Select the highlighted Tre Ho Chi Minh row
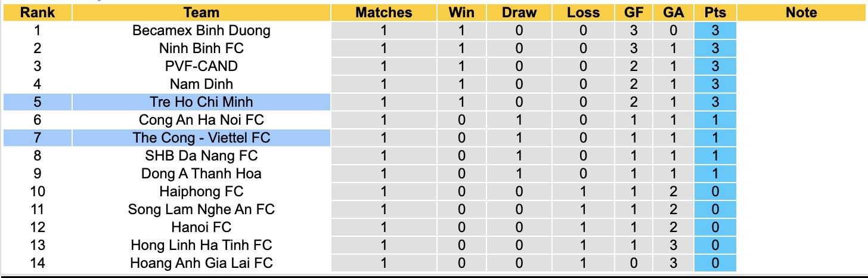Image resolution: width=868 pixels, height=278 pixels. coord(201,102)
